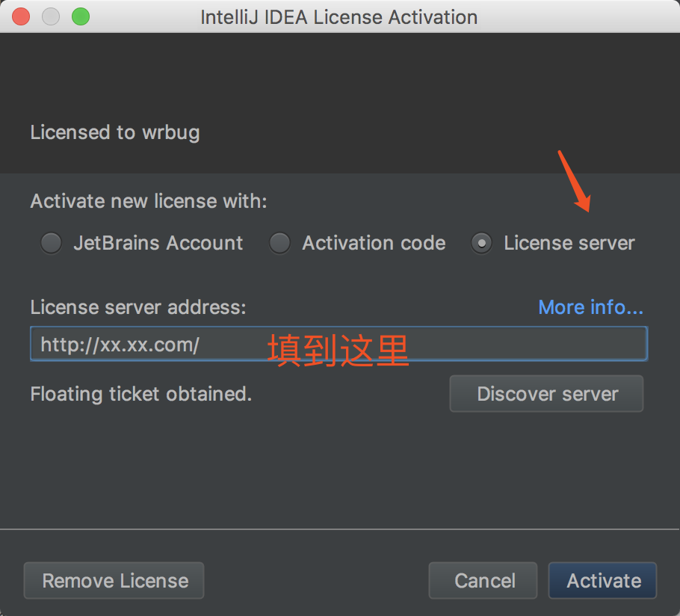
Task: Click the green zoom window button
Action: click(x=81, y=17)
